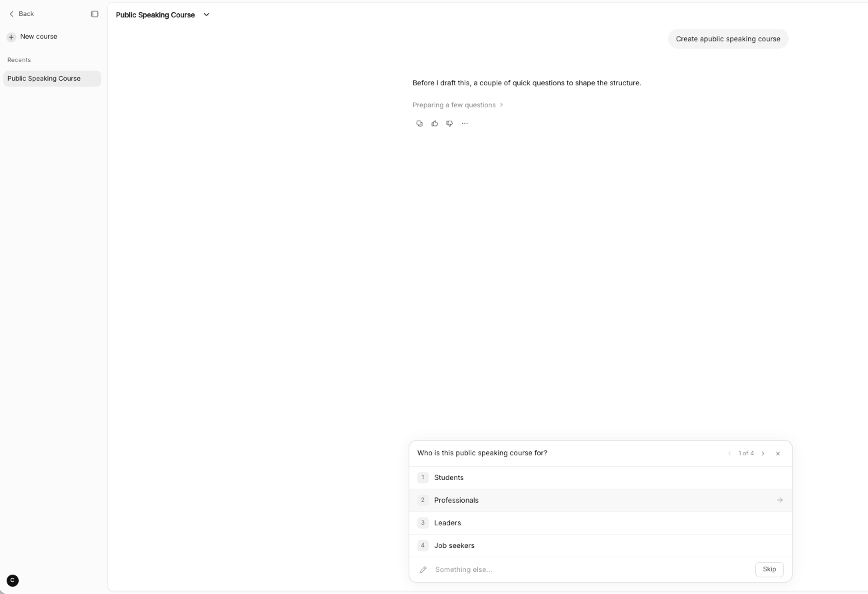
Task: Start a New course
Action: click(x=33, y=37)
